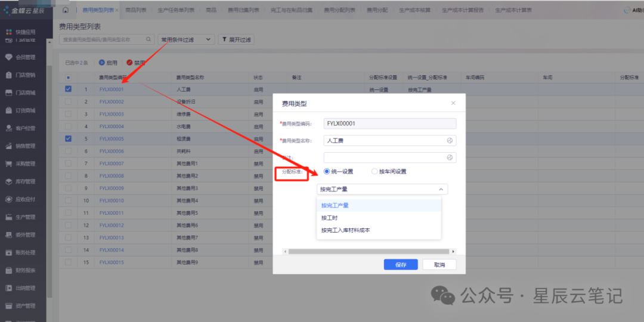
Task: Click the 保存 button
Action: (x=401, y=265)
